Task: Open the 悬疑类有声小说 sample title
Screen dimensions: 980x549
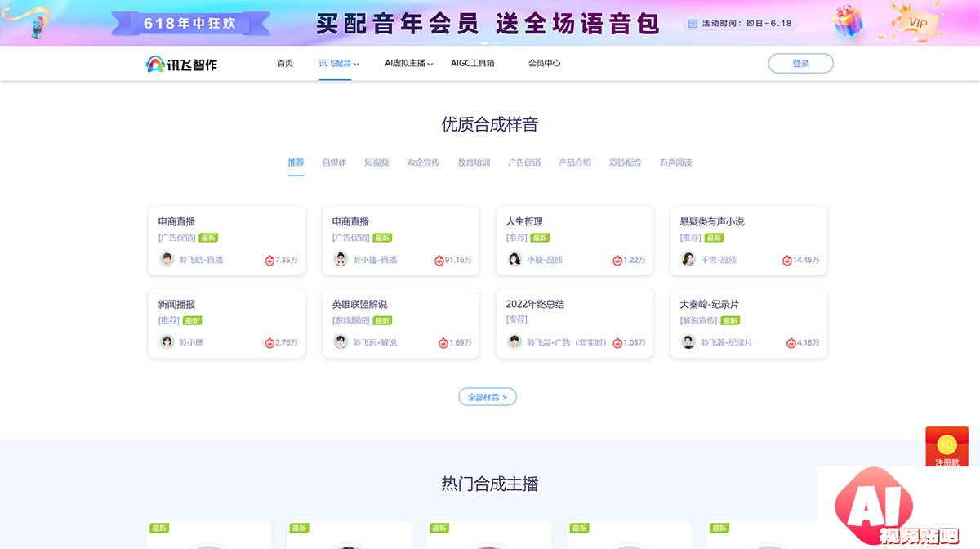Action: click(712, 221)
